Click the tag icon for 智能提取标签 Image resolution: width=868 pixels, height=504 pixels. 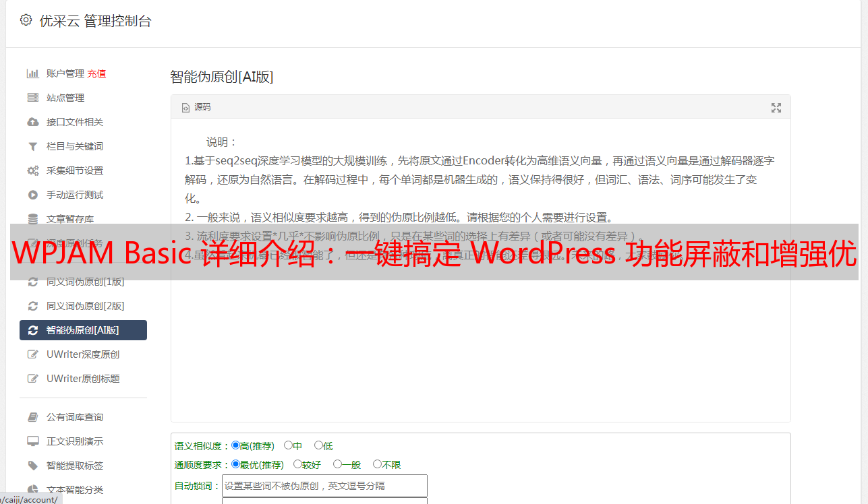pos(32,466)
